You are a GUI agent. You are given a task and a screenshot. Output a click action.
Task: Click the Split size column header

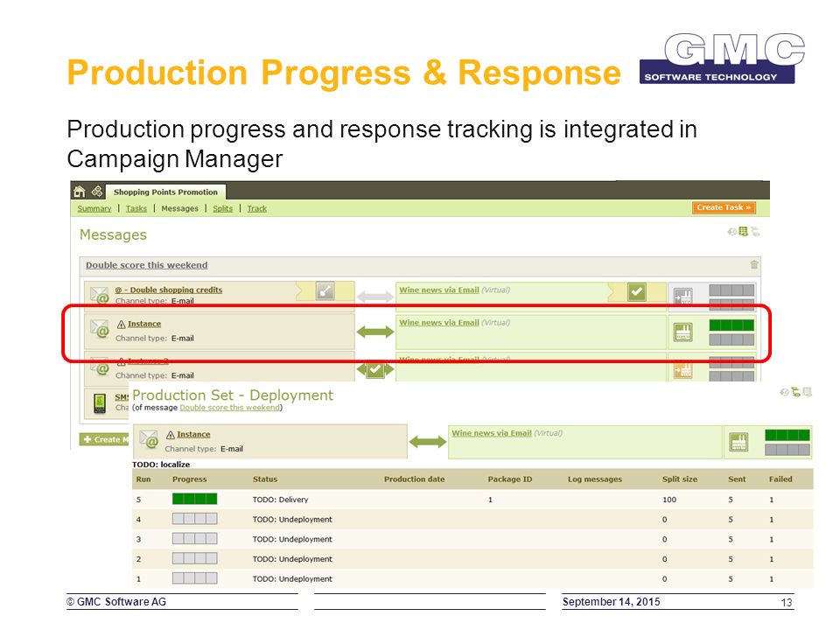click(679, 479)
